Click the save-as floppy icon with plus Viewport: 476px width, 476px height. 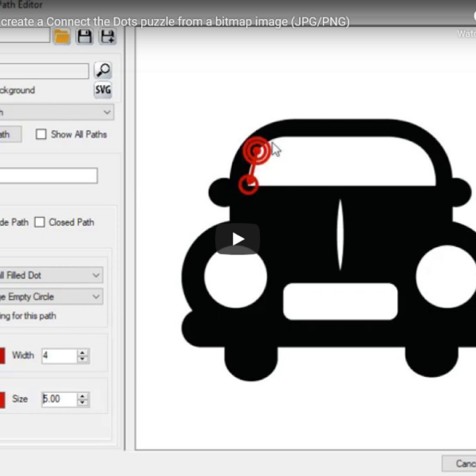coord(107,36)
